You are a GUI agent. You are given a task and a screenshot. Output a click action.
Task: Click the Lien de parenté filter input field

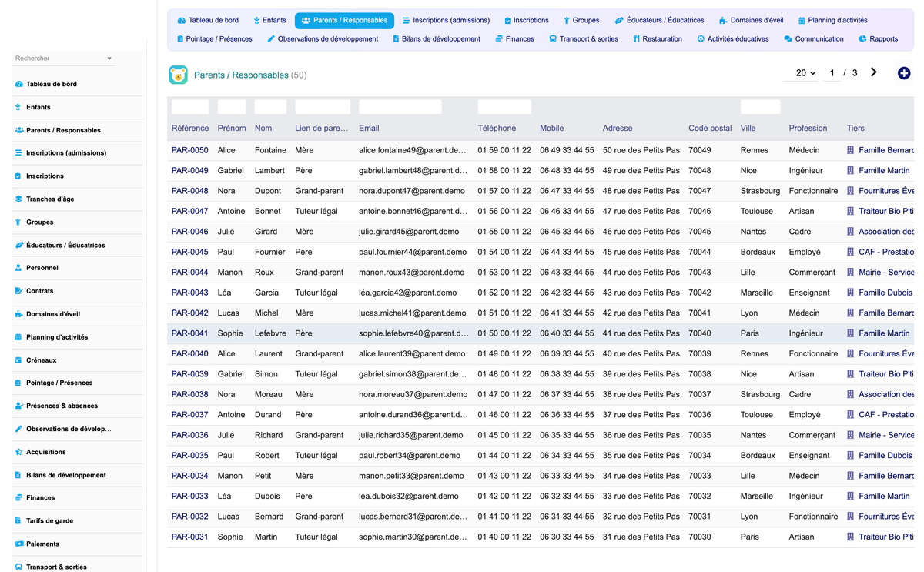323,107
